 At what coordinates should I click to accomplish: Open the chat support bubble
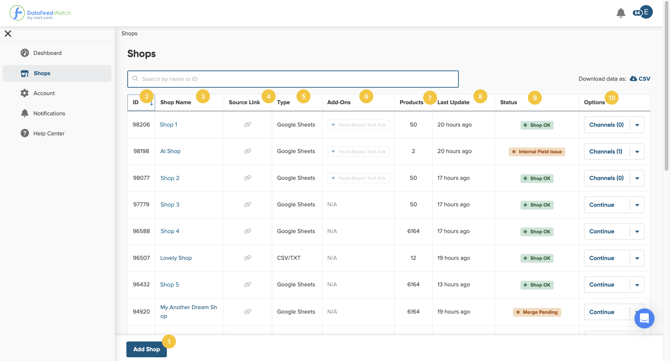click(x=644, y=318)
